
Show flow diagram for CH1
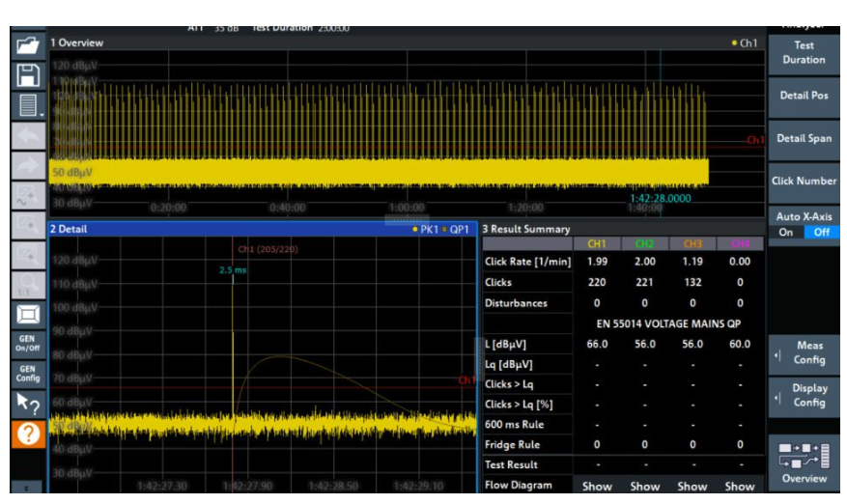point(597,487)
